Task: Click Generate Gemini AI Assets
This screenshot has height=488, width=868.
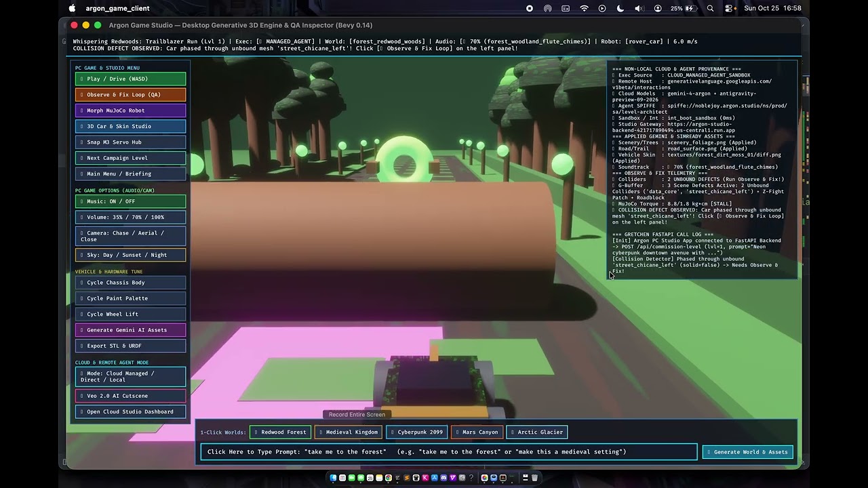Action: tap(130, 330)
